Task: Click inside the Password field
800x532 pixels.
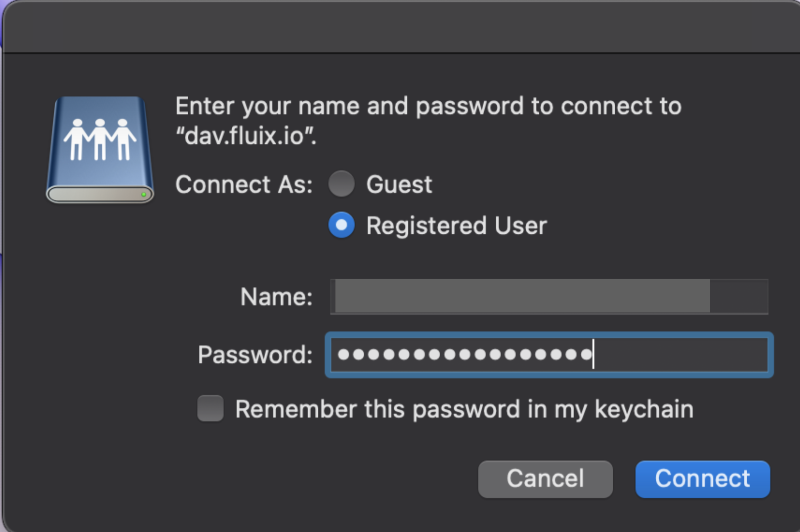Action: click(x=680, y=355)
